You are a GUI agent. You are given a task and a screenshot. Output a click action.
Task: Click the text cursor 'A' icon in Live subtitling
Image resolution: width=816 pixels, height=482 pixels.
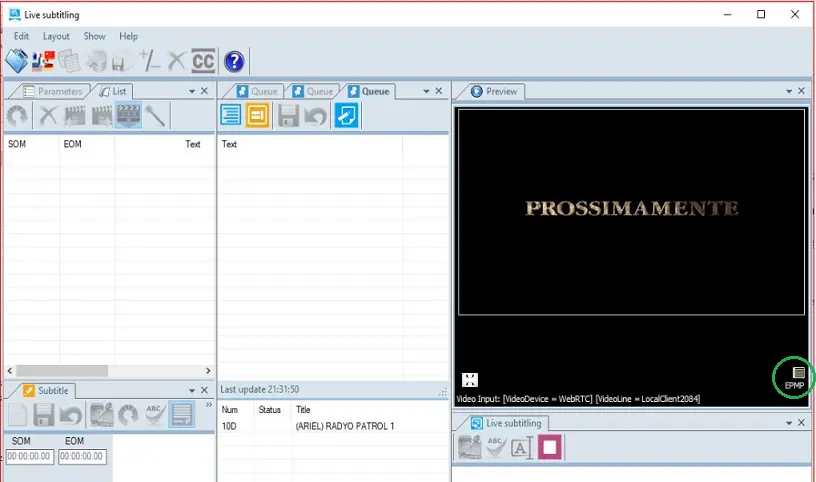(522, 448)
